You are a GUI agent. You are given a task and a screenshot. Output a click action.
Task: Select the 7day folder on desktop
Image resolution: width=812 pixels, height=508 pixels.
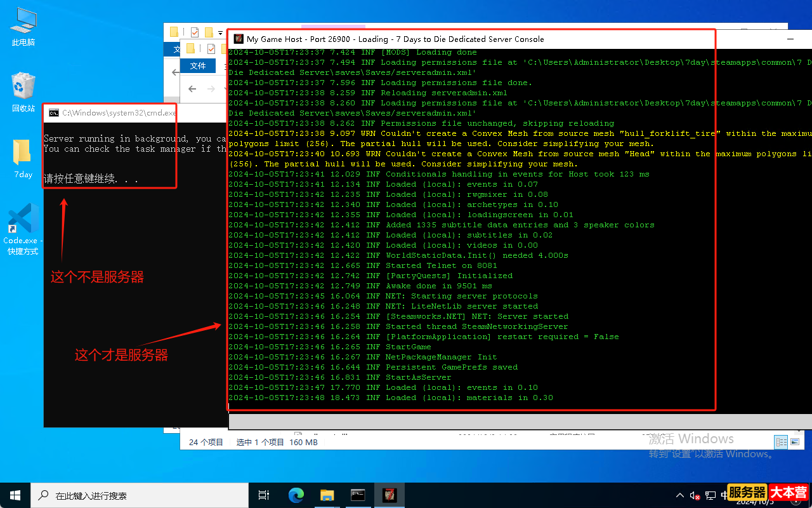pyautogui.click(x=23, y=159)
